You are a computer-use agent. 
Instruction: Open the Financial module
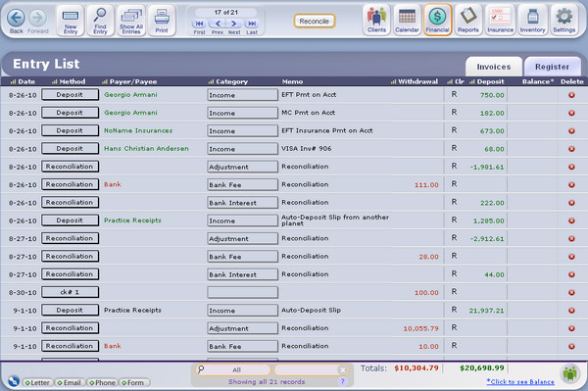point(438,21)
